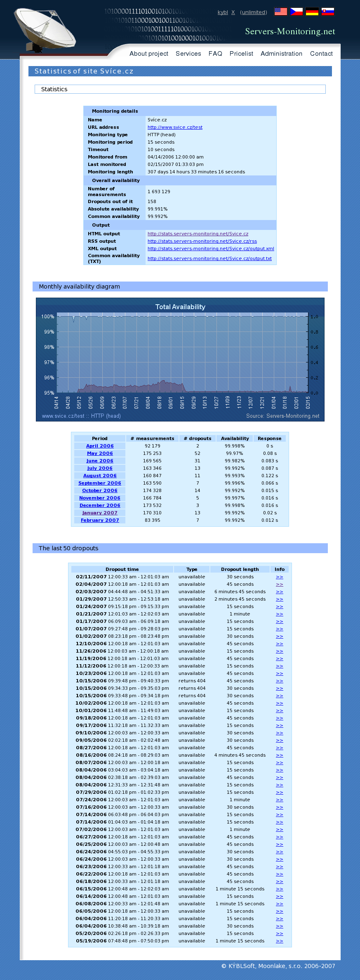The width and height of the screenshot is (360, 980).
Task: Show info for 05/19/2006 dropout
Action: 280,941
